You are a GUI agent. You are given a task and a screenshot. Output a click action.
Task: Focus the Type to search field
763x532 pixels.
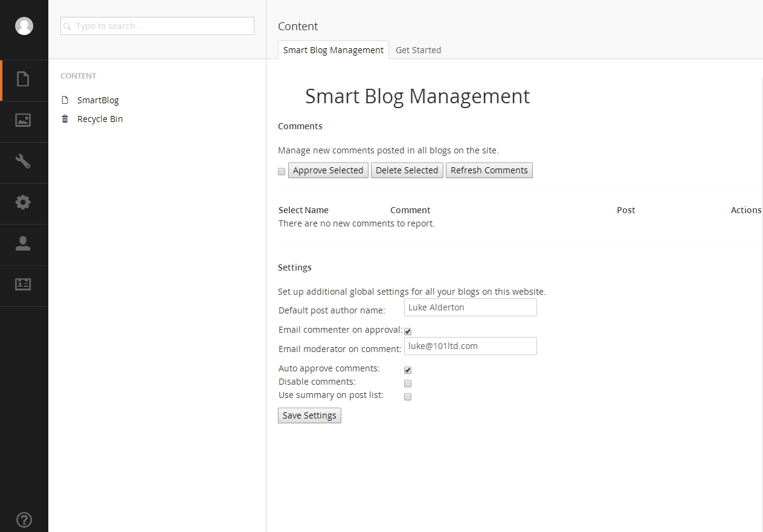coord(157,26)
